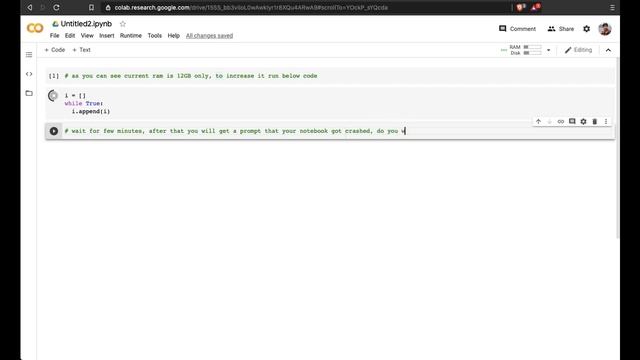
Task: Click the notebook title Untitled2.ipynb
Action: (x=86, y=24)
